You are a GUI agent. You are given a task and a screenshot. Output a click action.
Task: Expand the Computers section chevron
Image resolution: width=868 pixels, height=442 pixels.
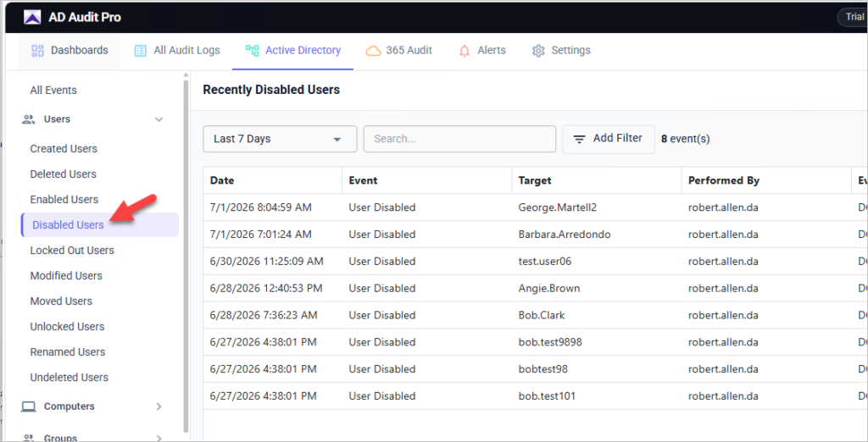tap(159, 406)
